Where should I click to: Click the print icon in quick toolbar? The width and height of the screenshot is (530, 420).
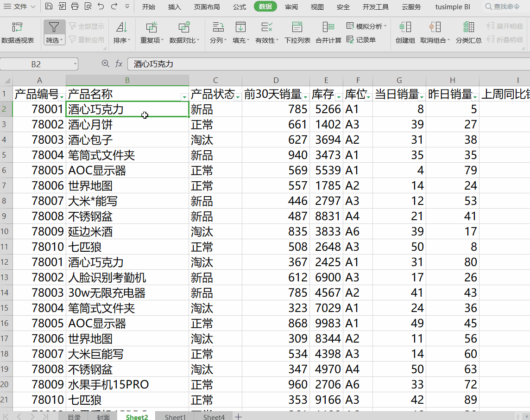75,6
